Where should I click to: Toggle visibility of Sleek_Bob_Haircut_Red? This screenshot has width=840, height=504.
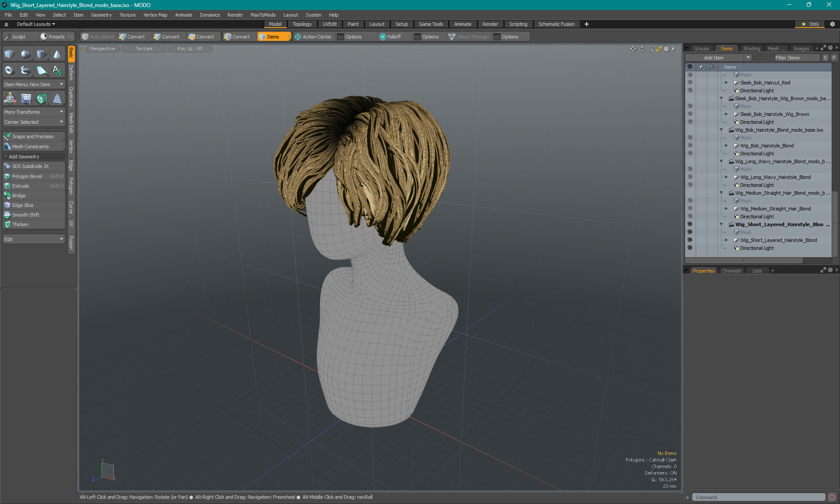click(x=690, y=83)
